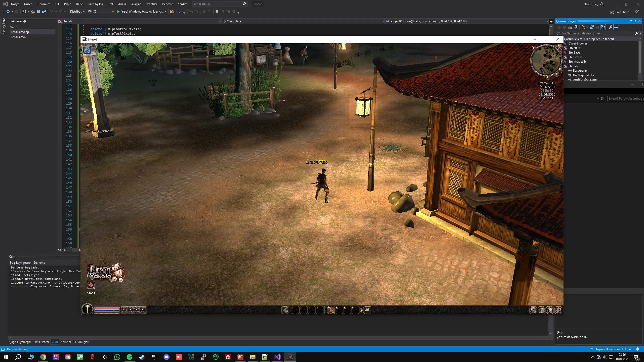The height and width of the screenshot is (362, 644).
Task: Switch to Sembol Bul Sonuçları tab
Action: tap(75, 342)
